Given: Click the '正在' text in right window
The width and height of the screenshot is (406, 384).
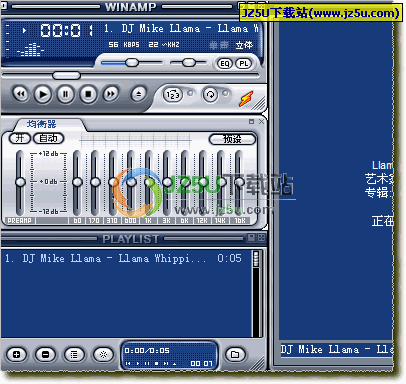Looking at the screenshot, I should (x=383, y=221).
